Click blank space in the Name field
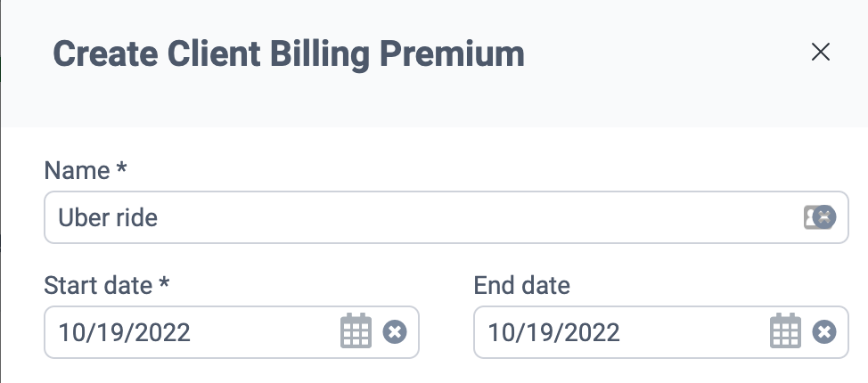Viewport: 868px width, 383px height. 535,216
